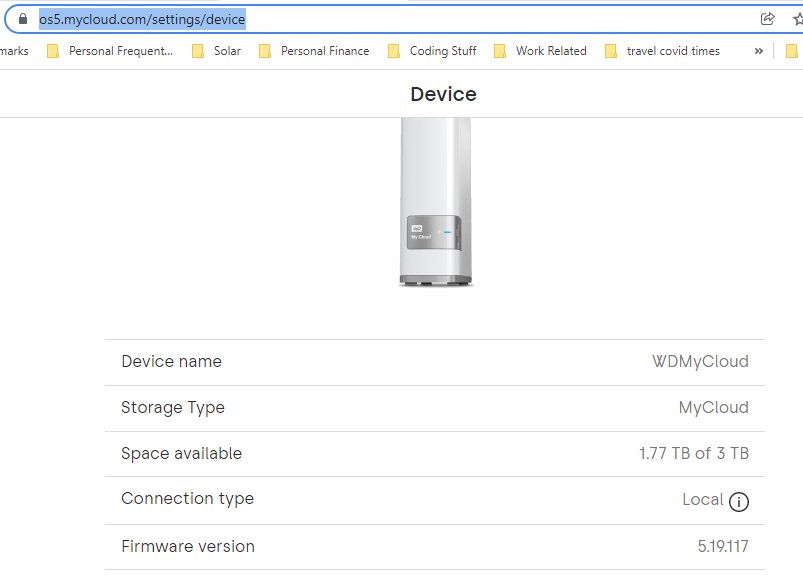Click the Local connection value

[703, 499]
